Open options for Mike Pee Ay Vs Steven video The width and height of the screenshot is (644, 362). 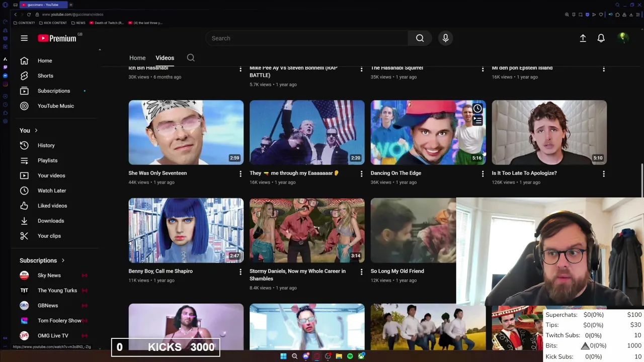pos(361,69)
